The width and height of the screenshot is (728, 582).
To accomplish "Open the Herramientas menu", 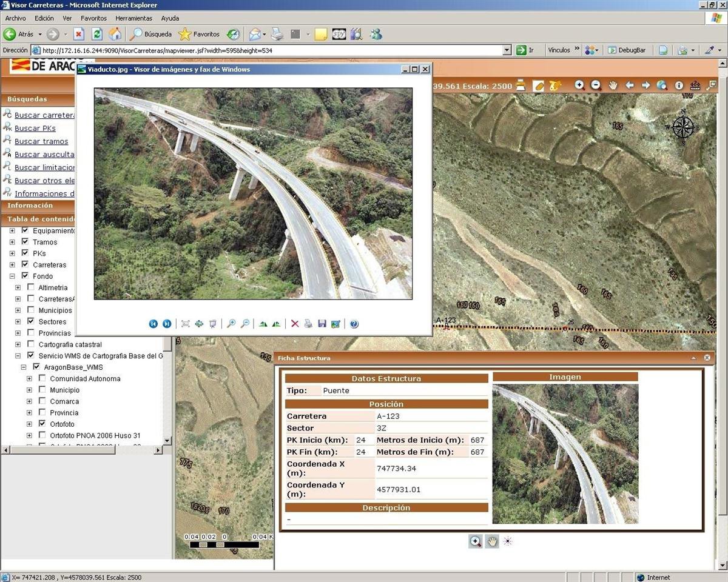I will point(133,18).
